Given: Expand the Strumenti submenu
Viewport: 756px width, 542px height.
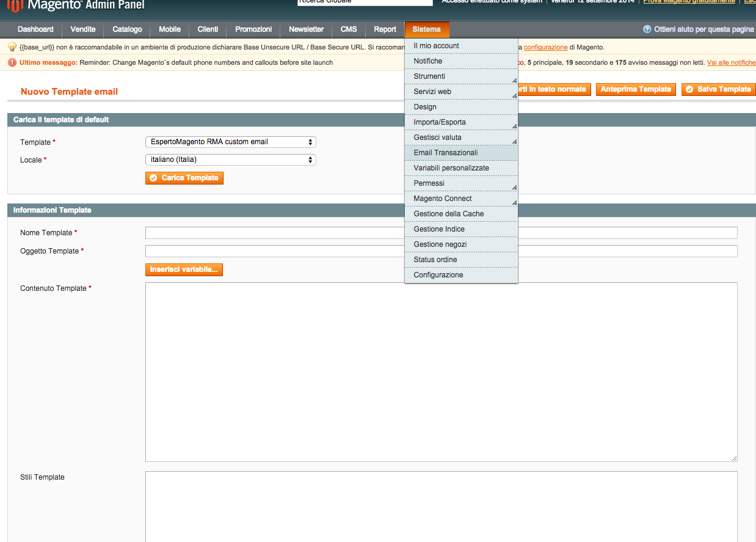Looking at the screenshot, I should tap(461, 76).
